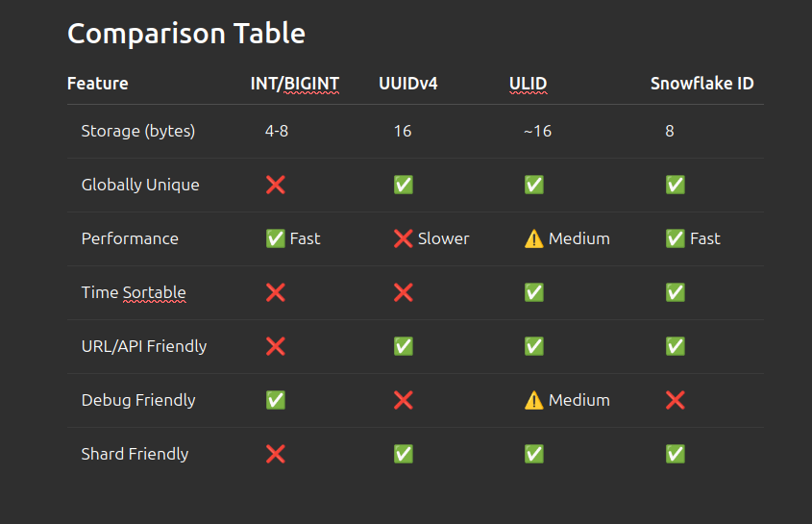Click the ~16 storage value under ULID
The image size is (812, 524).
pos(537,131)
